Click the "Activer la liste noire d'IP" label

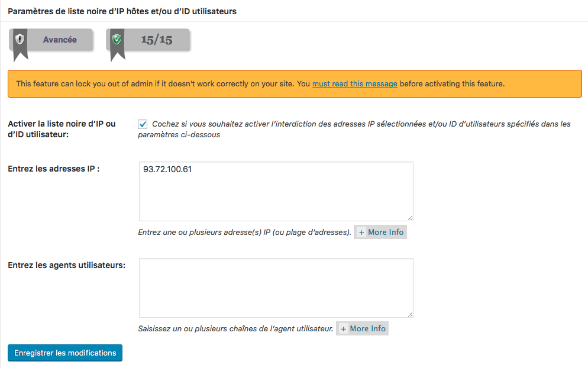(62, 129)
